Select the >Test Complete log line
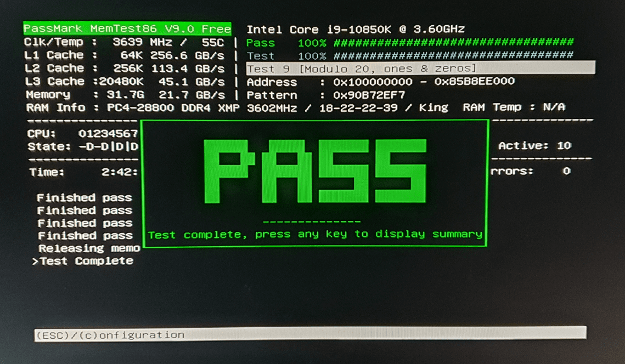Screen dimensions: 625x364 [x=82, y=261]
